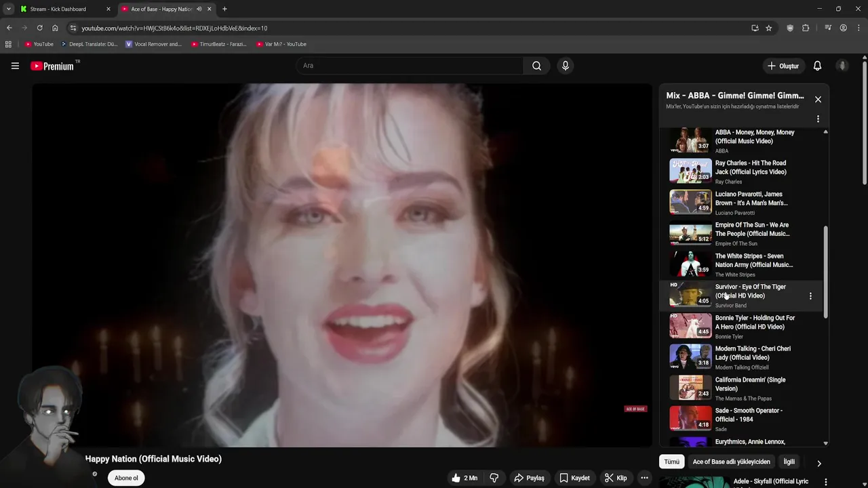Dislike the video with thumbs-down
Viewport: 868px width, 488px height.
tap(494, 478)
